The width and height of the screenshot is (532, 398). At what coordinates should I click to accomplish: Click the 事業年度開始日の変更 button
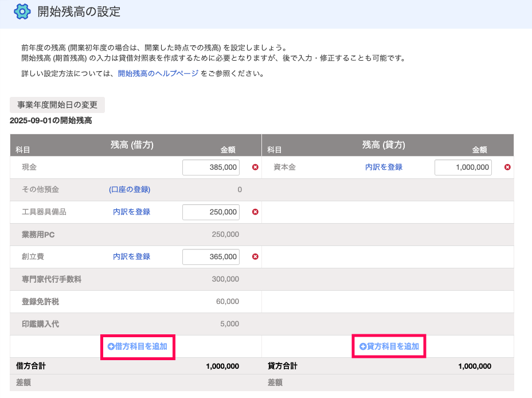click(57, 105)
